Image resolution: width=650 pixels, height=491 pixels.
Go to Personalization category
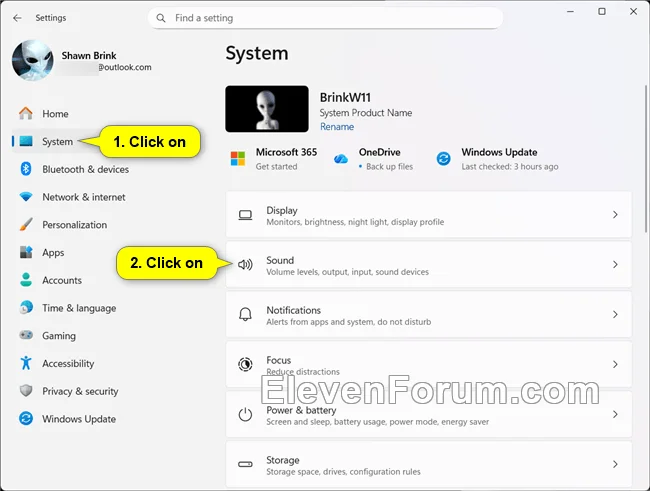click(x=75, y=225)
